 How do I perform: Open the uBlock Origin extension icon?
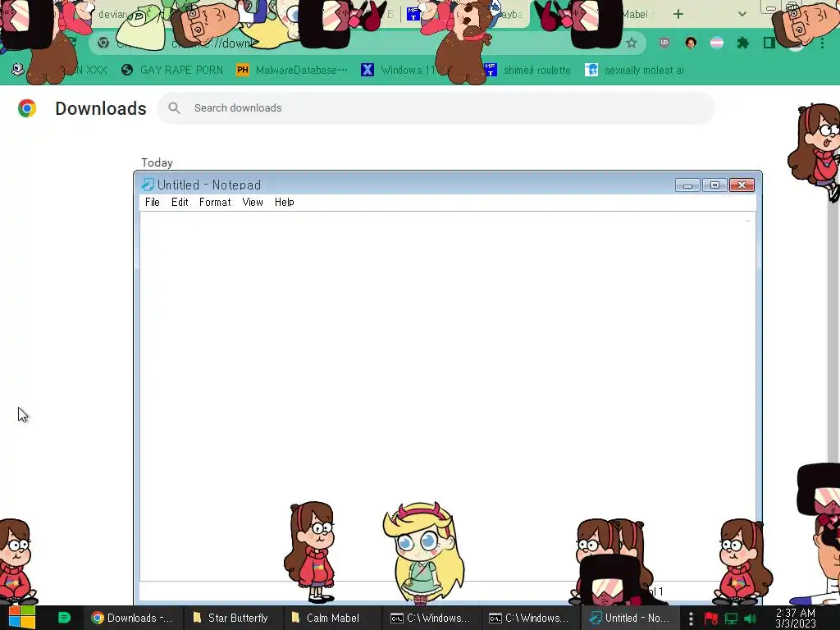[x=664, y=43]
